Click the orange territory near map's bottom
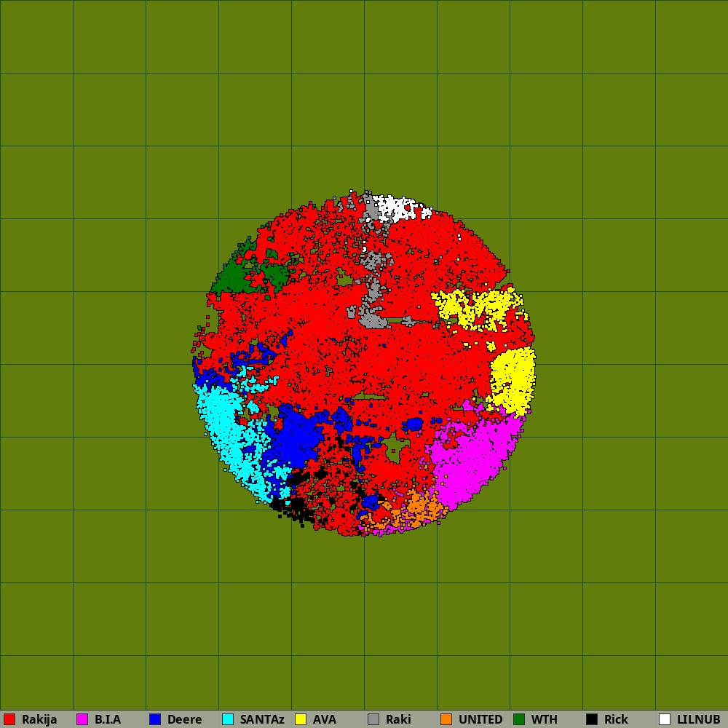Screen dimensions: 728x728 click(417, 506)
